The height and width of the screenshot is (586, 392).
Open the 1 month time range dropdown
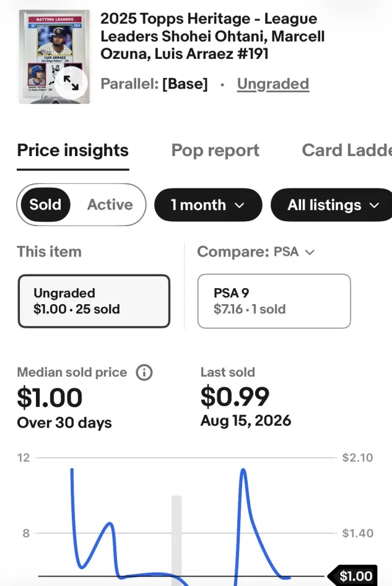(208, 205)
